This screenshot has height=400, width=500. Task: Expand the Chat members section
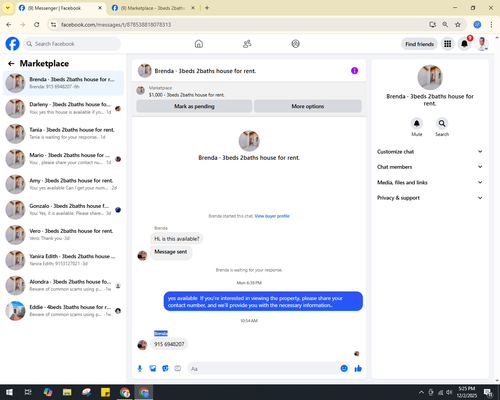(430, 167)
